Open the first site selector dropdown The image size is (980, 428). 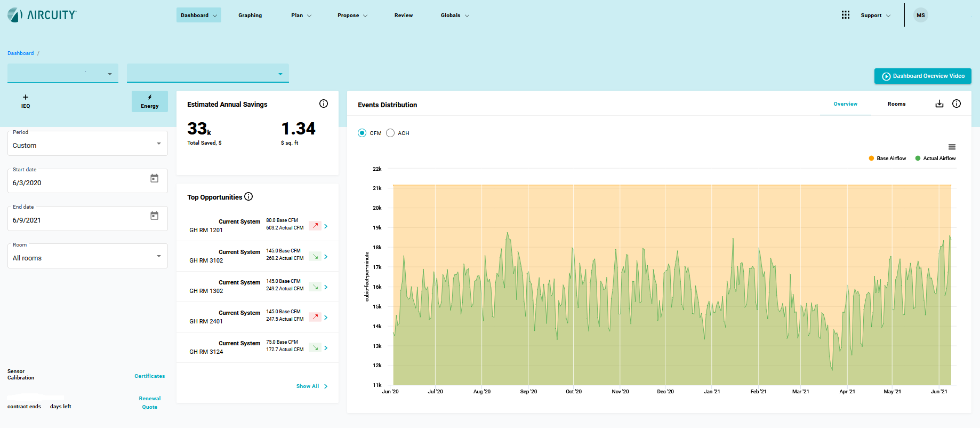(x=63, y=73)
